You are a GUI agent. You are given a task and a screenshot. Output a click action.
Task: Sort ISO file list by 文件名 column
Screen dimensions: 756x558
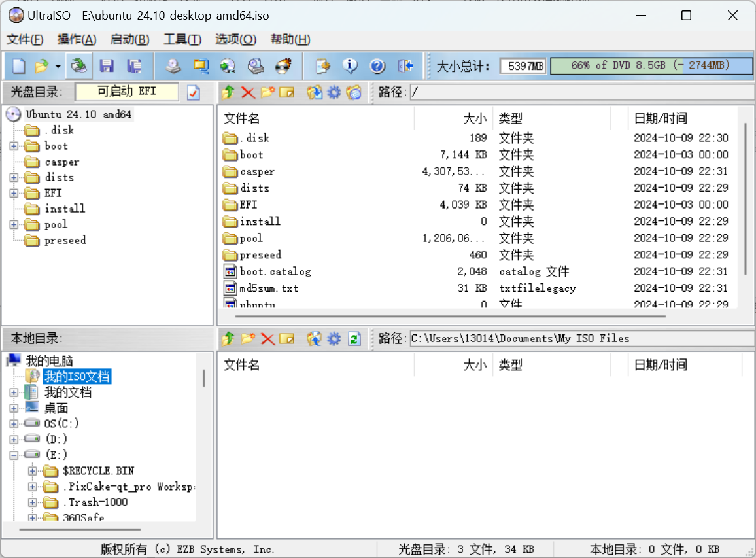coord(317,118)
